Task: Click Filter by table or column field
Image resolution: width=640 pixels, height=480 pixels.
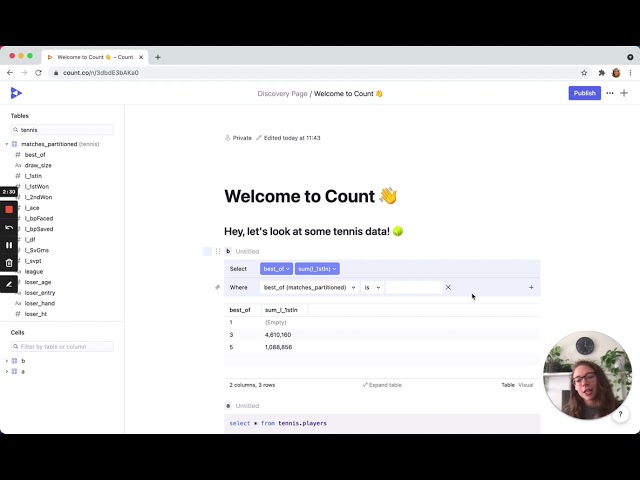Action: pyautogui.click(x=62, y=347)
